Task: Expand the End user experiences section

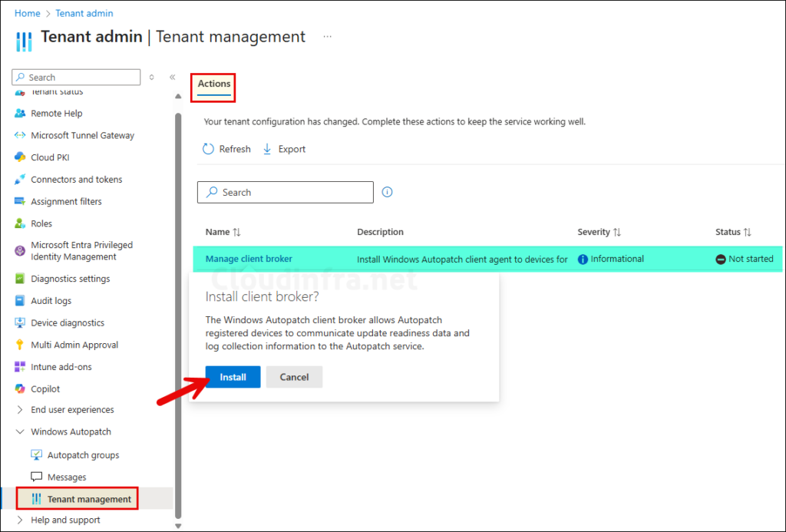Action: pyautogui.click(x=20, y=410)
